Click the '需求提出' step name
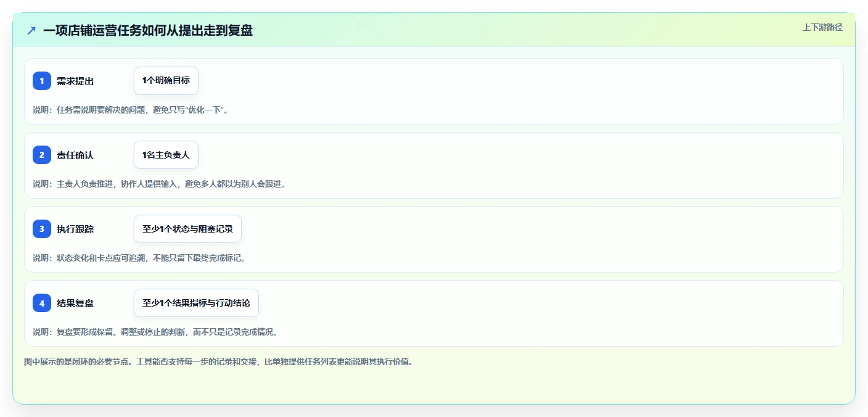This screenshot has height=417, width=868. pos(75,81)
